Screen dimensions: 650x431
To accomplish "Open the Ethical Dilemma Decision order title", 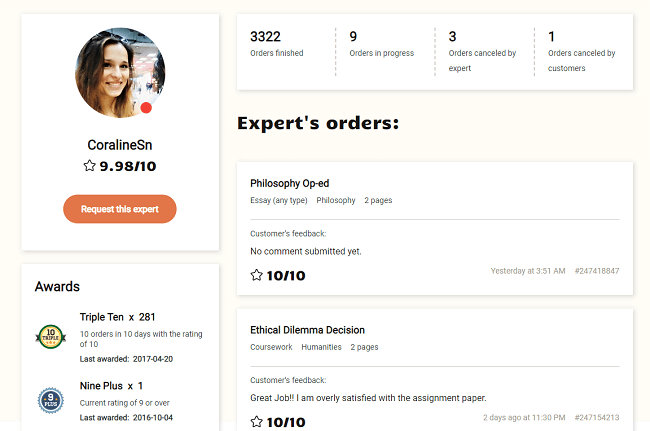I will 307,330.
